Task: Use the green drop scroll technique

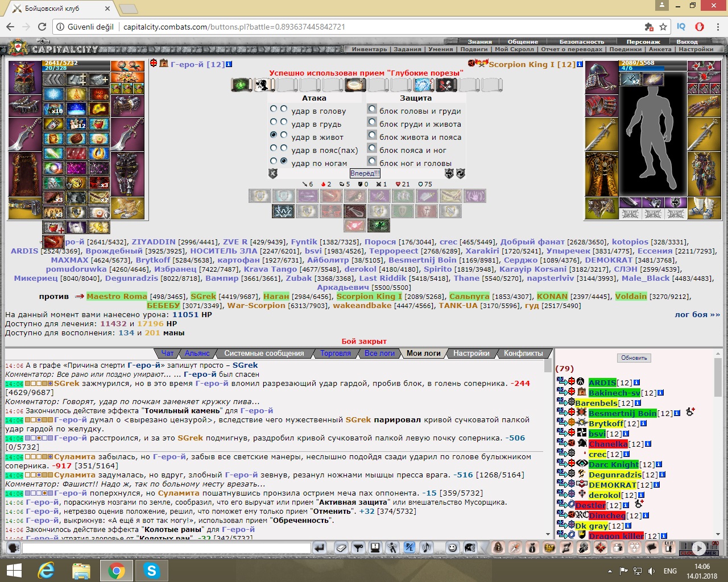Action: pos(241,85)
